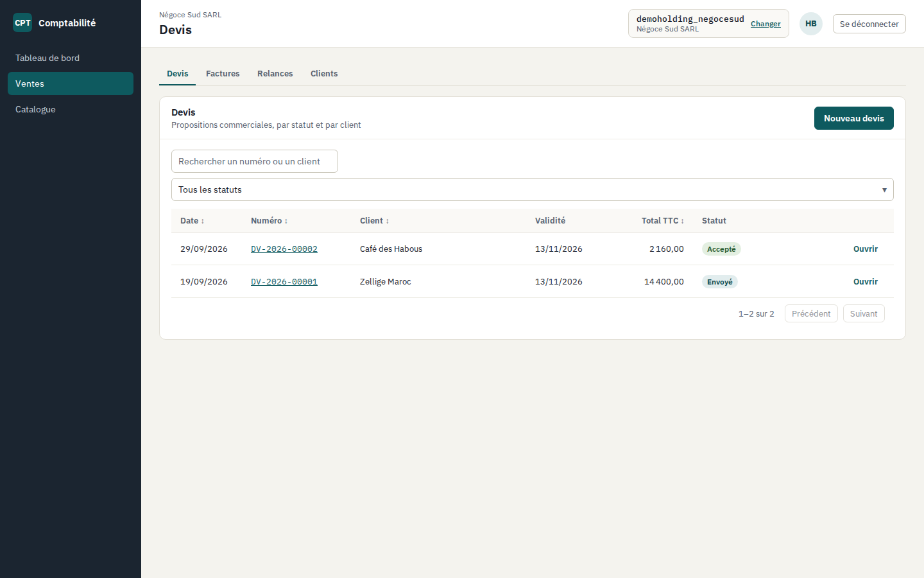This screenshot has width=924, height=578.
Task: Switch to the Clients tab
Action: 324,74
